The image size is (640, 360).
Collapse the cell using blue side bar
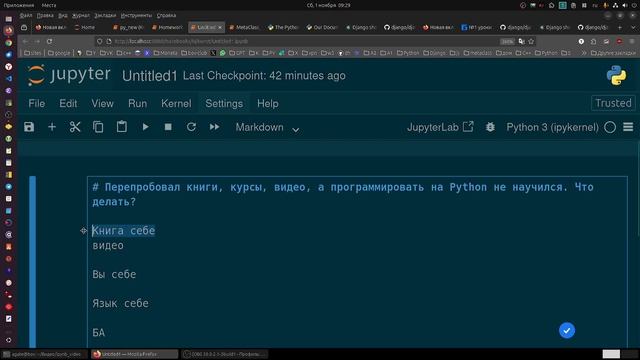33,262
